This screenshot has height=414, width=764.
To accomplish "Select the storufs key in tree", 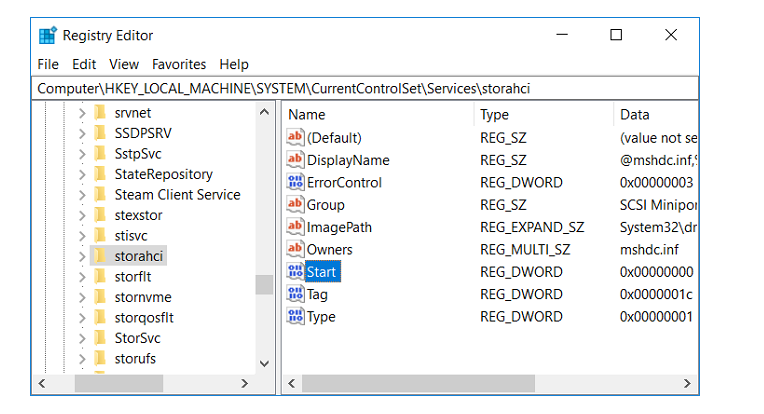I will 135,358.
